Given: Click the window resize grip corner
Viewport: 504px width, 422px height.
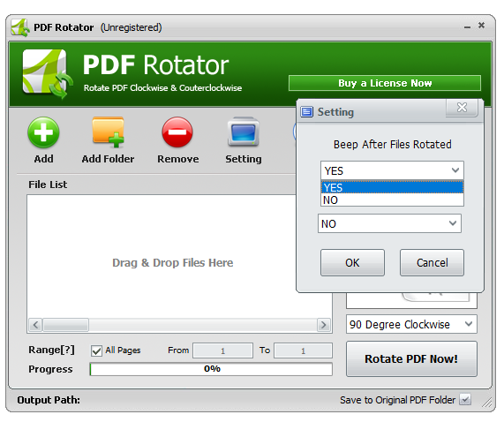Looking at the screenshot, I should [x=487, y=403].
